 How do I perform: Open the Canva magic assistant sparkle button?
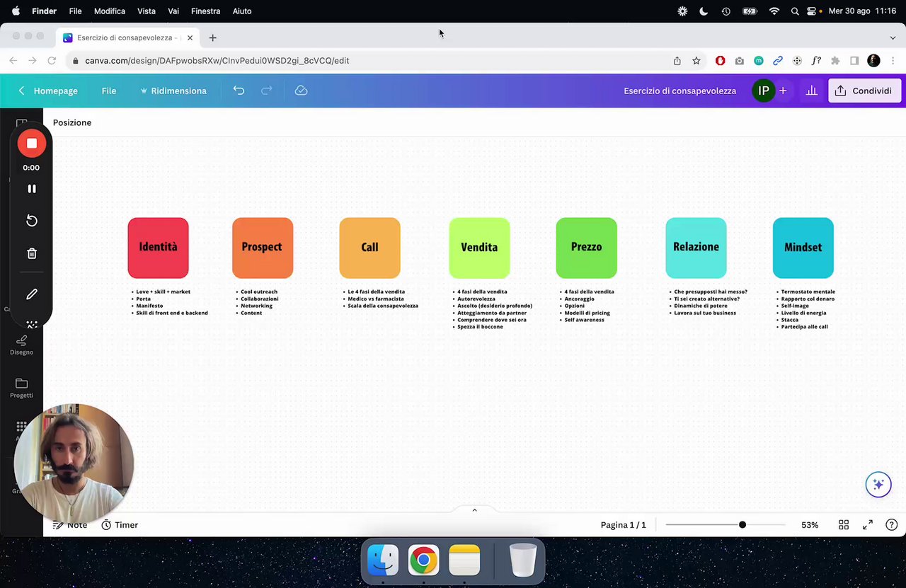(x=878, y=485)
